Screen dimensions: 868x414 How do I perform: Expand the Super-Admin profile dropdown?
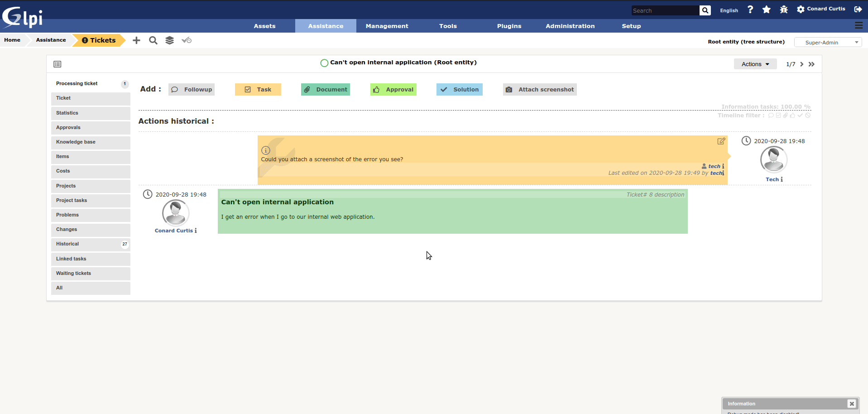pyautogui.click(x=828, y=43)
